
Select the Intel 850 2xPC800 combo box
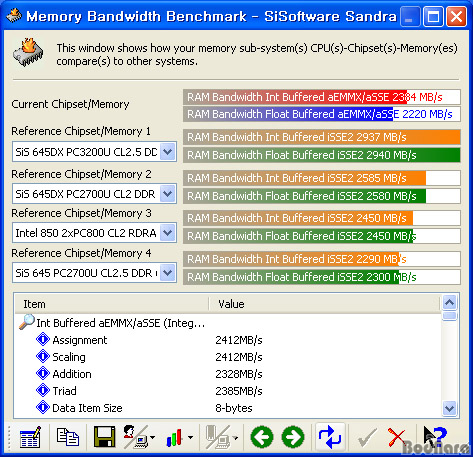pos(94,233)
